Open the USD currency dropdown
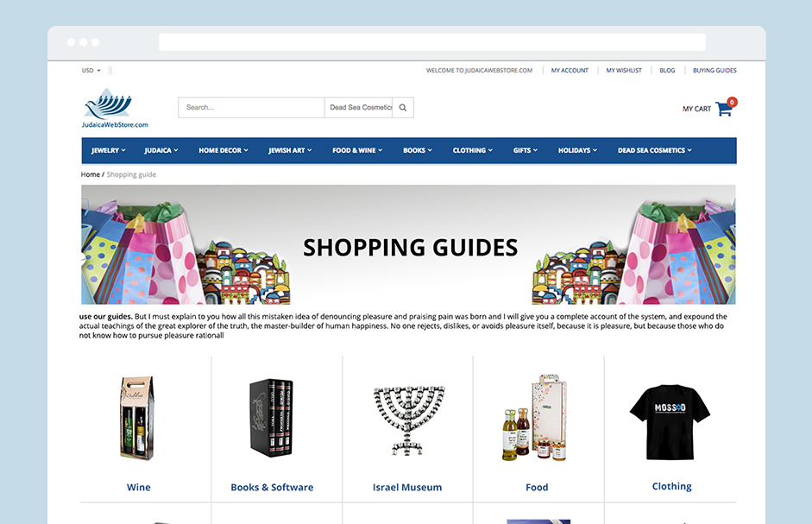812x524 pixels. [x=91, y=71]
